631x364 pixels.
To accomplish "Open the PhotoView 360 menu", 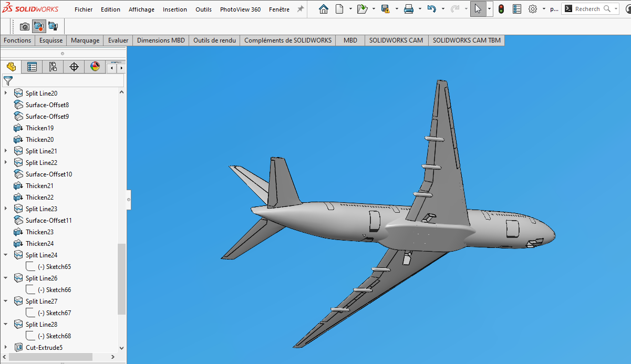I will (x=240, y=9).
